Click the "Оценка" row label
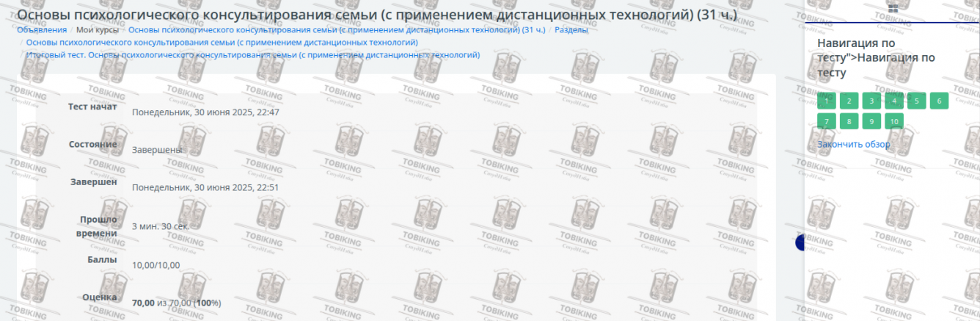Image resolution: width=980 pixels, height=321 pixels. pos(100,297)
